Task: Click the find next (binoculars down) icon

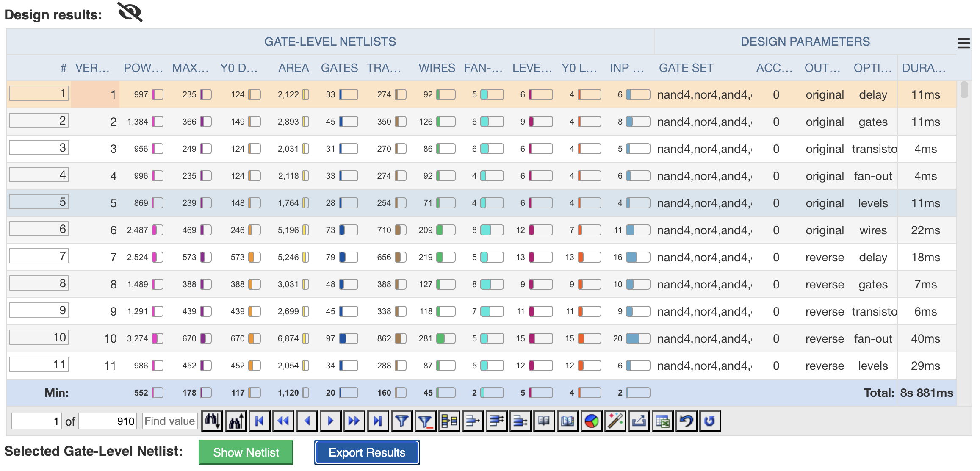Action: pos(212,421)
